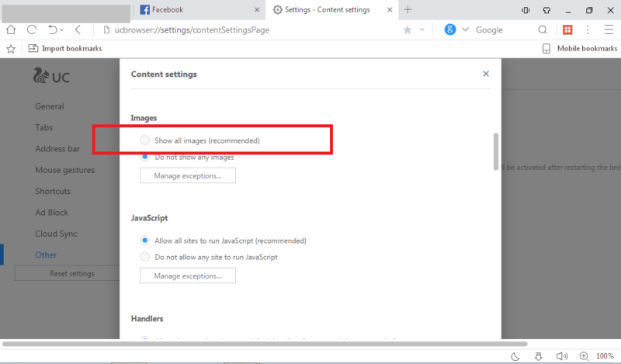The width and height of the screenshot is (621, 364).
Task: Click the Google search input field
Action: pyautogui.click(x=503, y=30)
